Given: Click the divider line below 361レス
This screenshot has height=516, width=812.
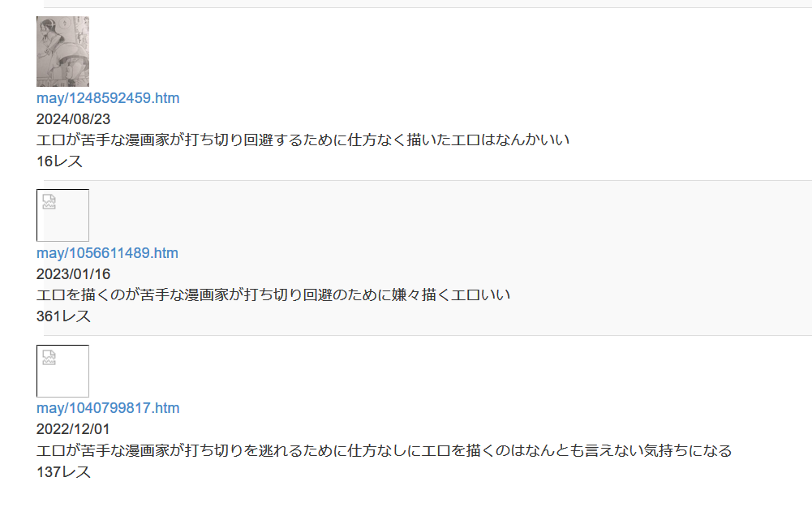Looking at the screenshot, I should pos(427,335).
